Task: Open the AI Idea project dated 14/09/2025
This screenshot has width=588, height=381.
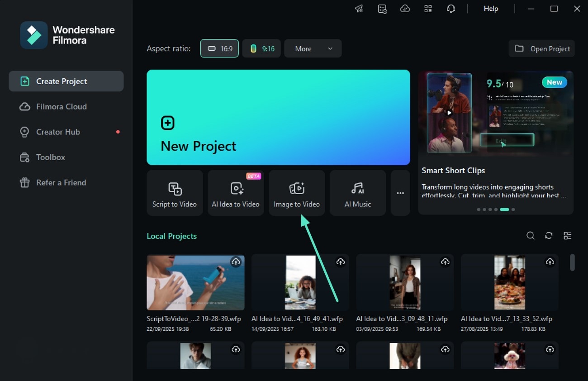Action: tap(300, 282)
